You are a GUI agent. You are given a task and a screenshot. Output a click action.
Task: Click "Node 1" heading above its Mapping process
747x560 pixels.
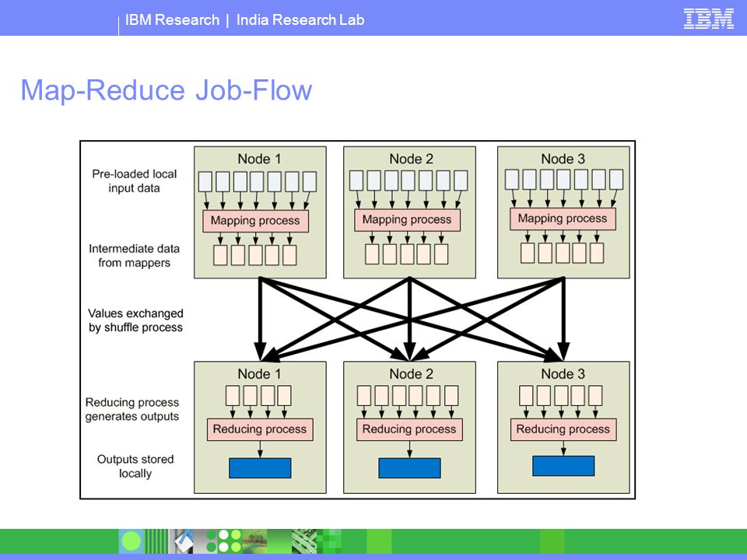260,159
